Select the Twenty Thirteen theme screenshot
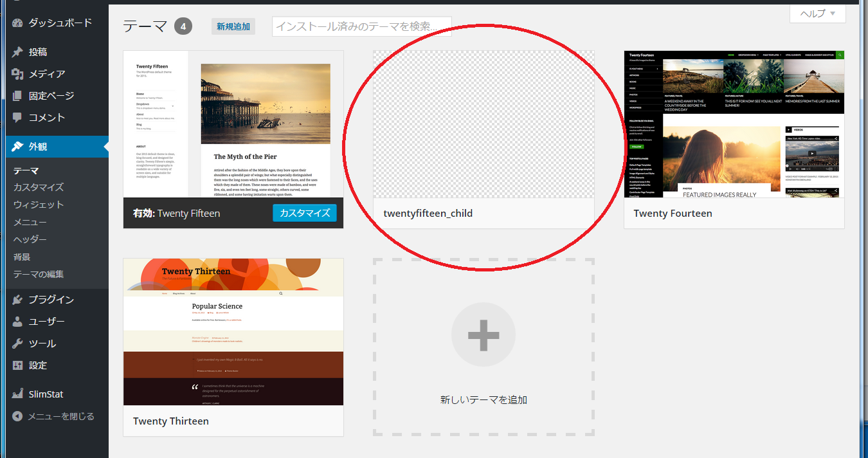 coord(233,332)
